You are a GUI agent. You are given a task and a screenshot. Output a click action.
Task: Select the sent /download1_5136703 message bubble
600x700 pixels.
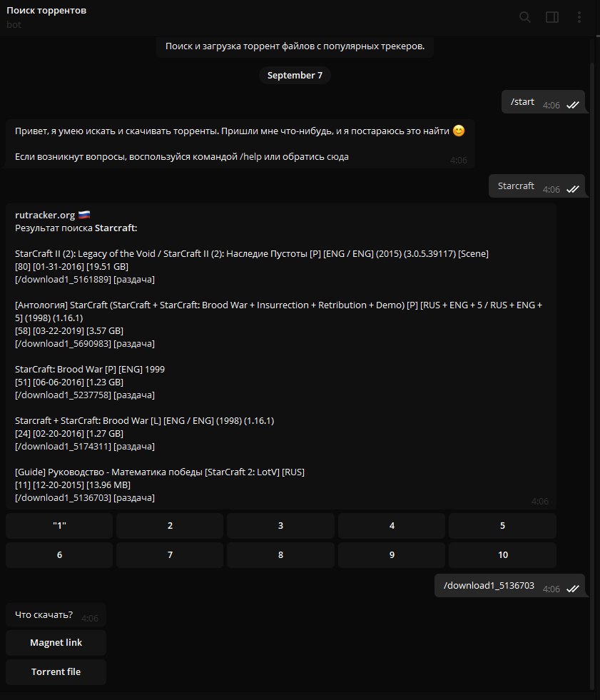coord(510,585)
